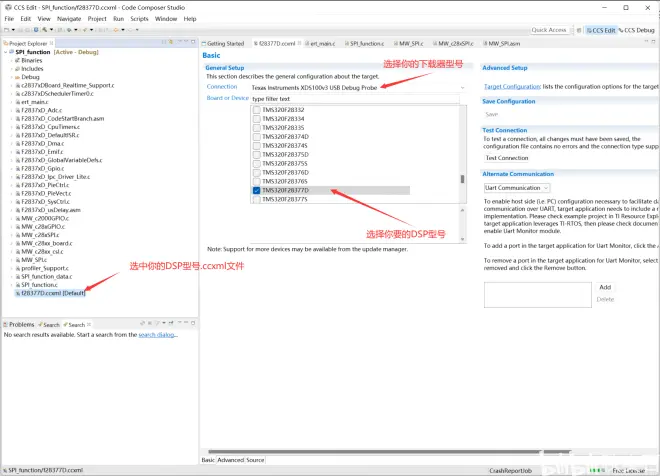Click the Add button for Uart ports
This screenshot has width=660, height=476.
[605, 287]
